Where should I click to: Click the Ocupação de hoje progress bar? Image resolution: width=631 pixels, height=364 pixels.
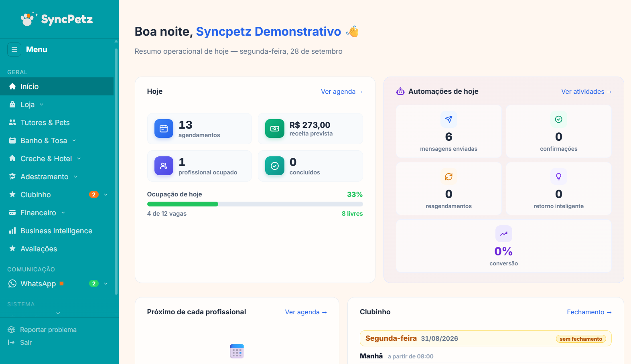(x=255, y=204)
